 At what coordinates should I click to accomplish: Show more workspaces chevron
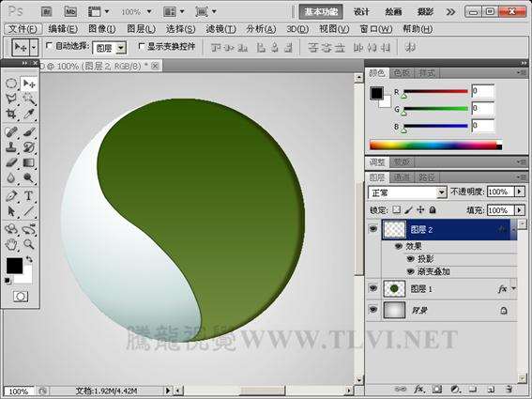[450, 12]
